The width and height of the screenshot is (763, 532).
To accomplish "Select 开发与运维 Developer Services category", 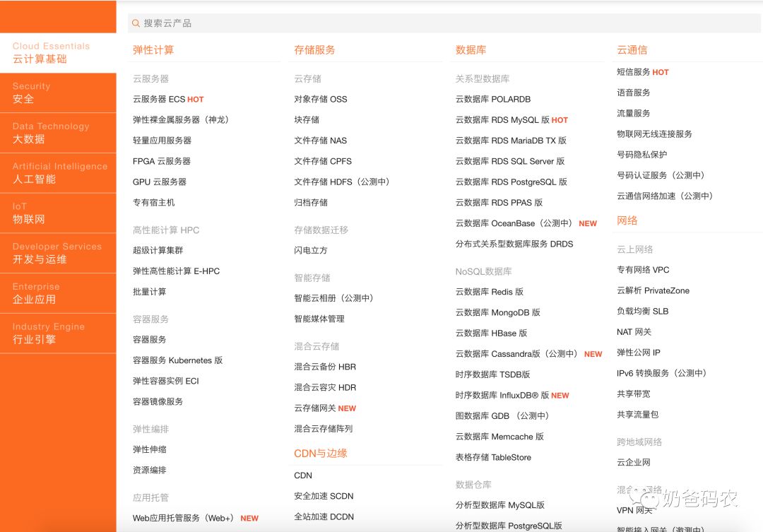I will pos(58,253).
